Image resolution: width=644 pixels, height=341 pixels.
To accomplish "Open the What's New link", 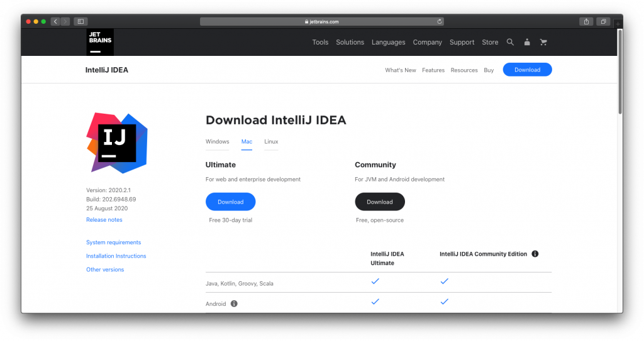I will click(x=401, y=70).
